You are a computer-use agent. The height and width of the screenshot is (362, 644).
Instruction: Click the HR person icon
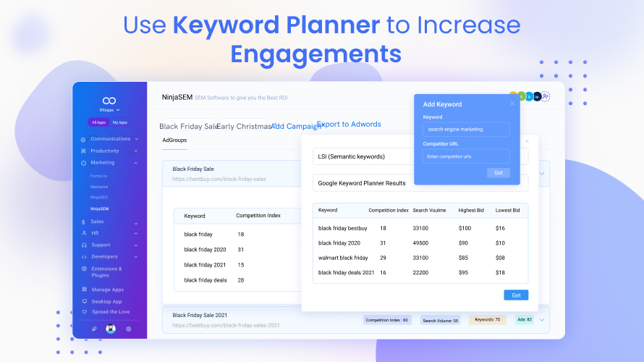(84, 233)
